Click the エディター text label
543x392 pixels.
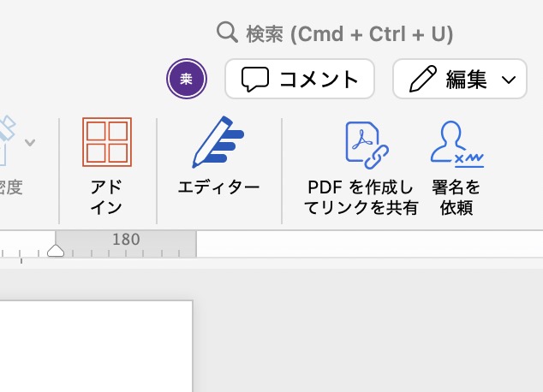pyautogui.click(x=218, y=187)
